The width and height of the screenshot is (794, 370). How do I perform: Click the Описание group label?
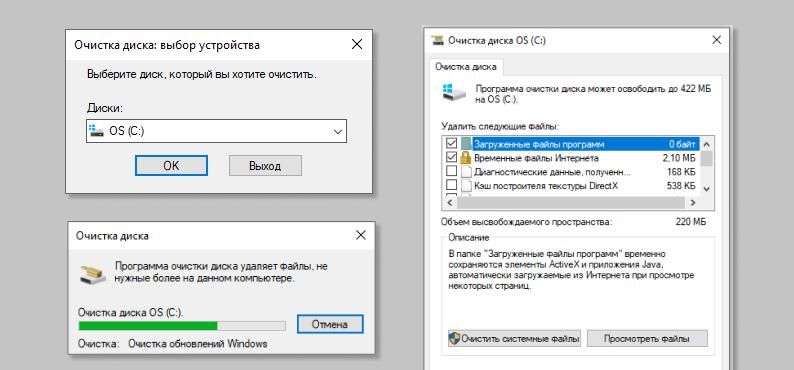coord(469,237)
